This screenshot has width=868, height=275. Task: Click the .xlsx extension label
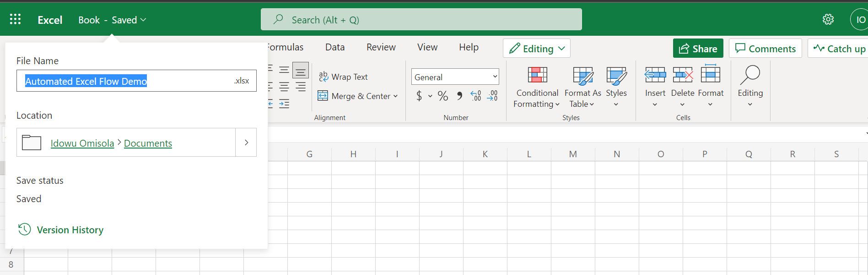click(242, 81)
